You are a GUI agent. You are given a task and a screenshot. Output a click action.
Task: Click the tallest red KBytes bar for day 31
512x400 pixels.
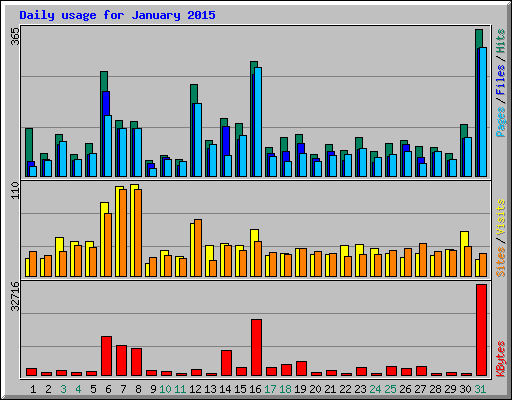[x=481, y=330]
